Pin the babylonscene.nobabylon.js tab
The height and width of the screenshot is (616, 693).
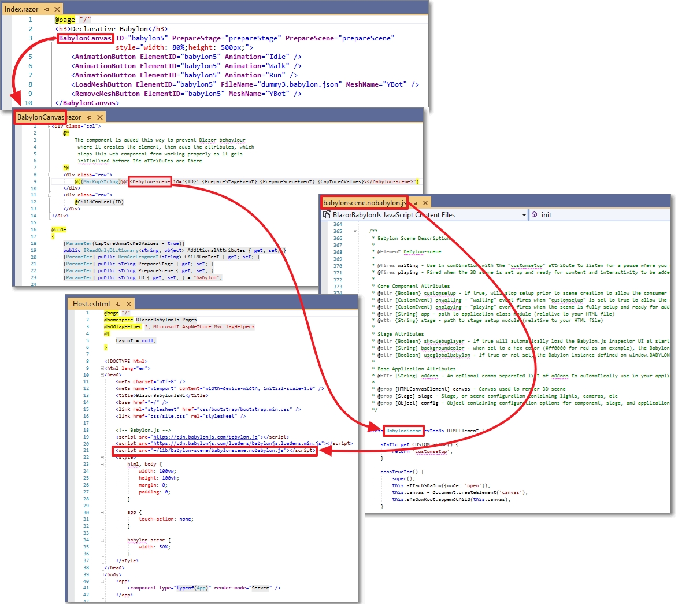pos(414,203)
